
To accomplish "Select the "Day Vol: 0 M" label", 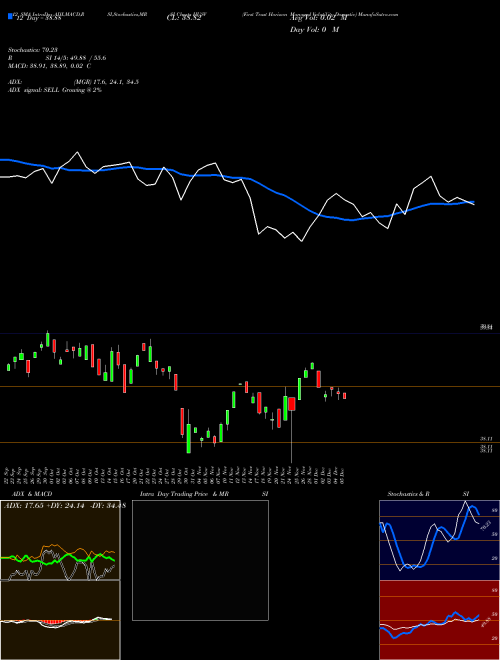I will click(314, 30).
